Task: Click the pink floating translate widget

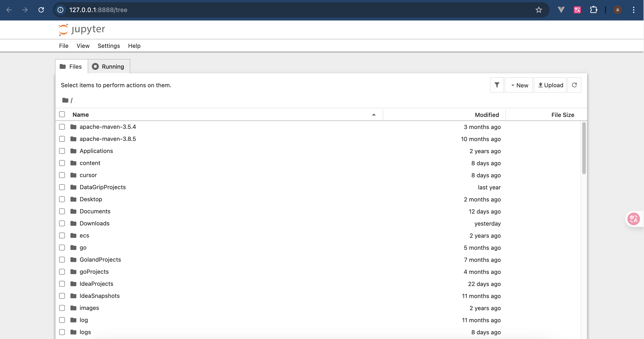Action: (633, 219)
